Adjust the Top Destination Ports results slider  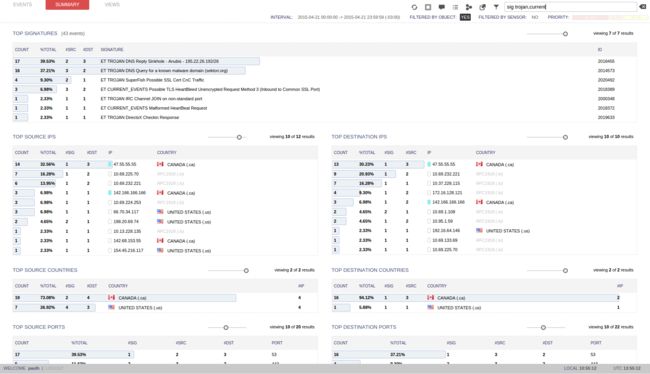543,328
